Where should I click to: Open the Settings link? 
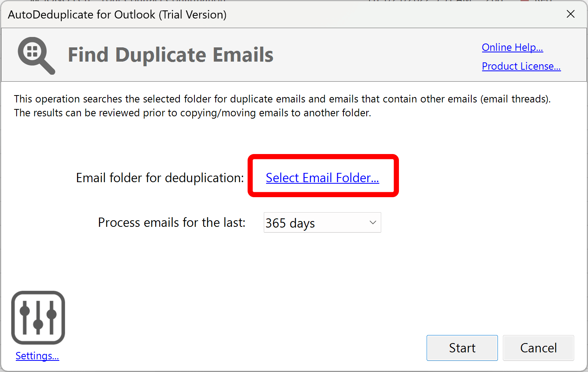(x=37, y=356)
